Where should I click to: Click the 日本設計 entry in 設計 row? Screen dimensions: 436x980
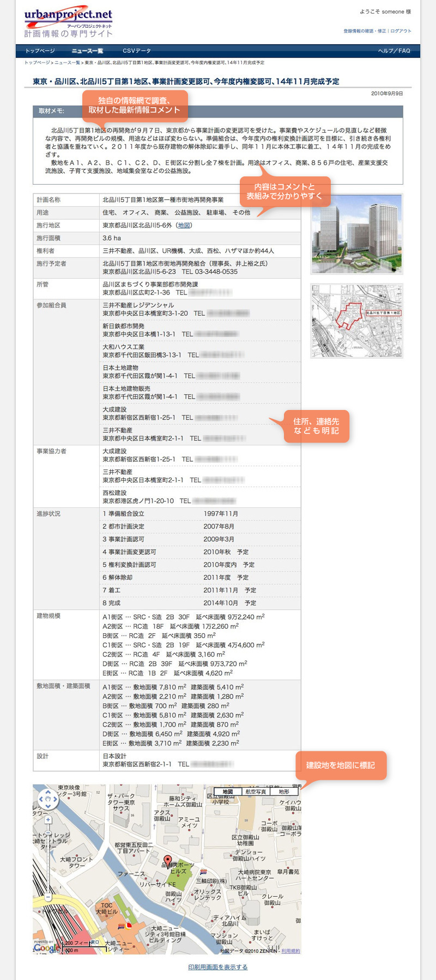pyautogui.click(x=114, y=756)
